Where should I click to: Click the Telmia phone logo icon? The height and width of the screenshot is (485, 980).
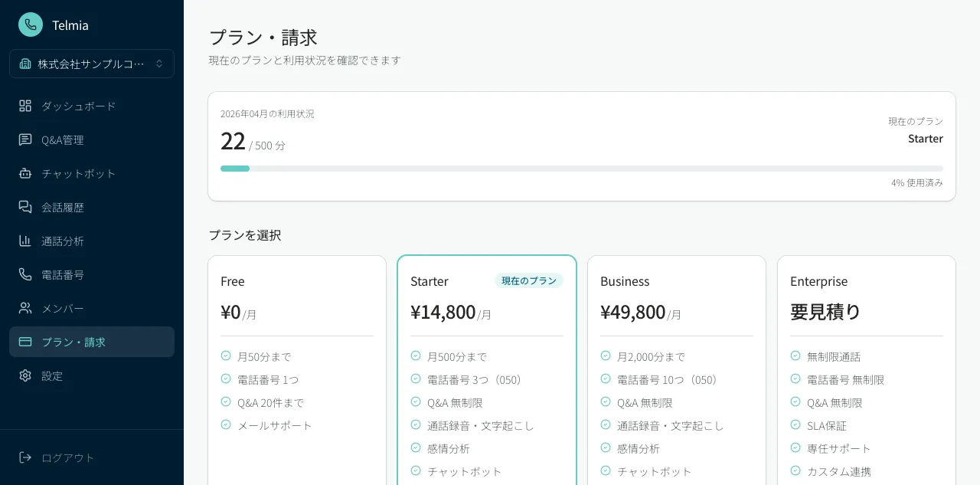[31, 25]
